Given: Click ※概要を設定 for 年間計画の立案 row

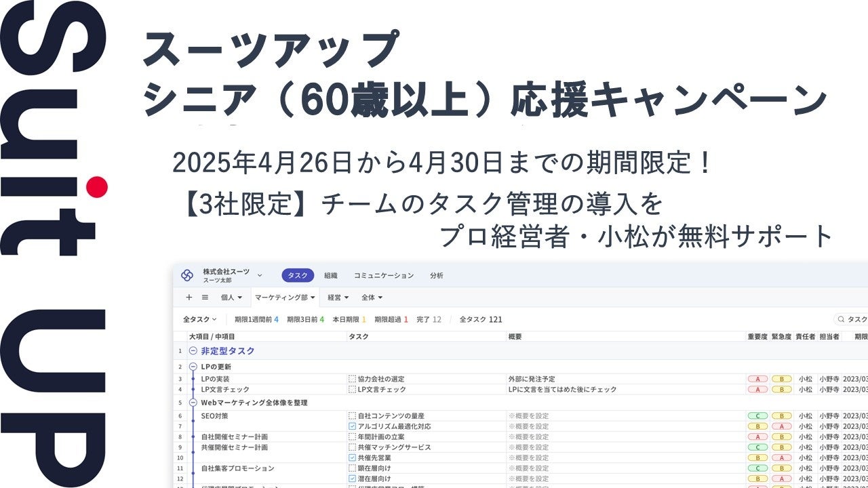Looking at the screenshot, I should coord(528,437).
